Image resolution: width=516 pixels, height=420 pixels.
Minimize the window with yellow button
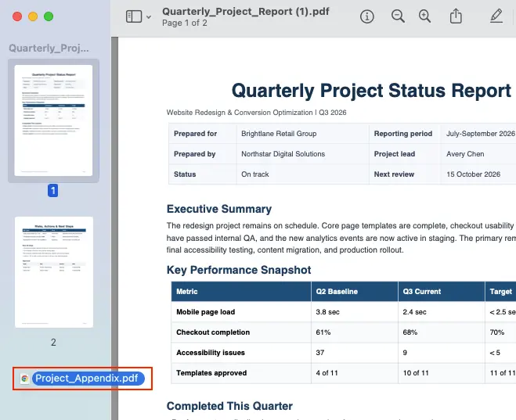pos(33,16)
